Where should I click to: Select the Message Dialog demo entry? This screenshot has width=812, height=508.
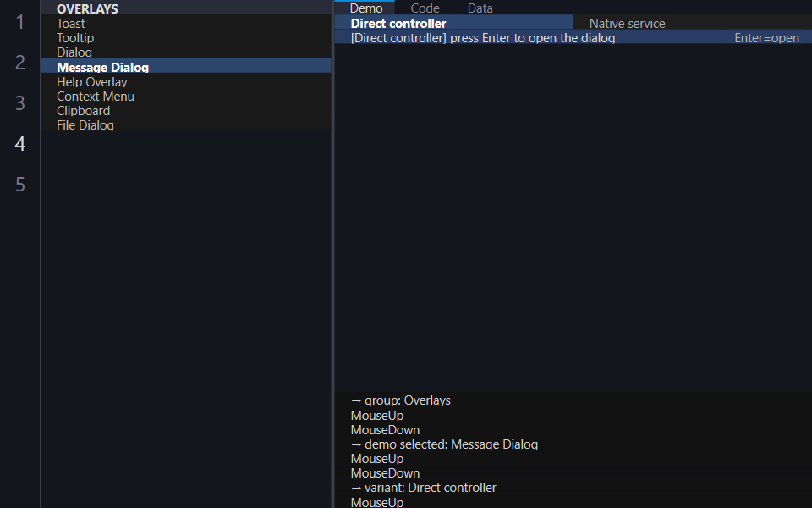pos(185,67)
